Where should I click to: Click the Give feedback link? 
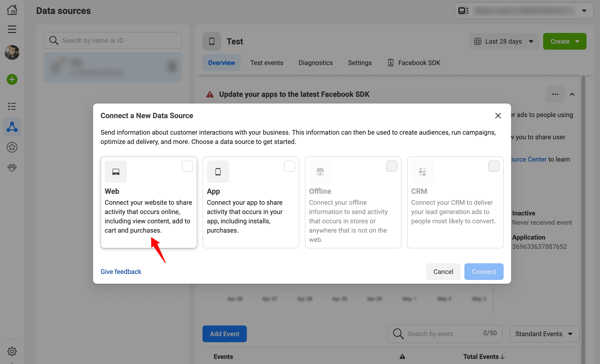[121, 271]
